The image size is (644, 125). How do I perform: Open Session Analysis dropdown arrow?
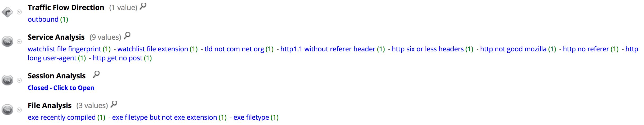[x=19, y=80]
